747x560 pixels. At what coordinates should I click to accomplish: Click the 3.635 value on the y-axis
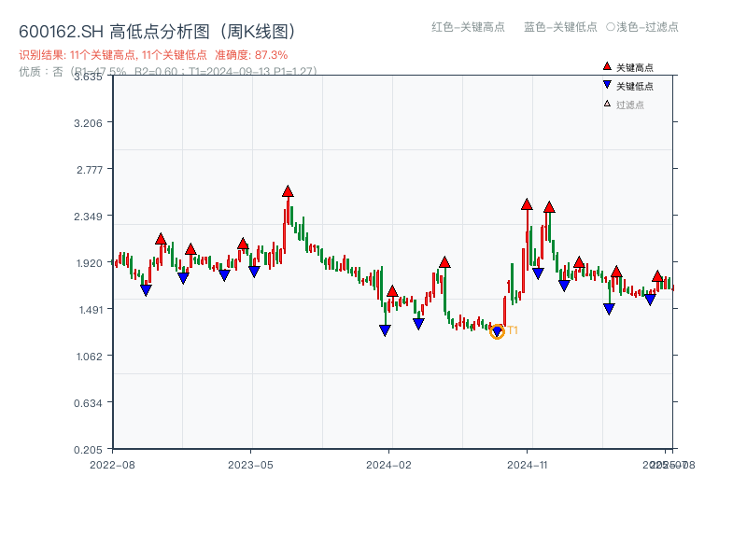86,78
